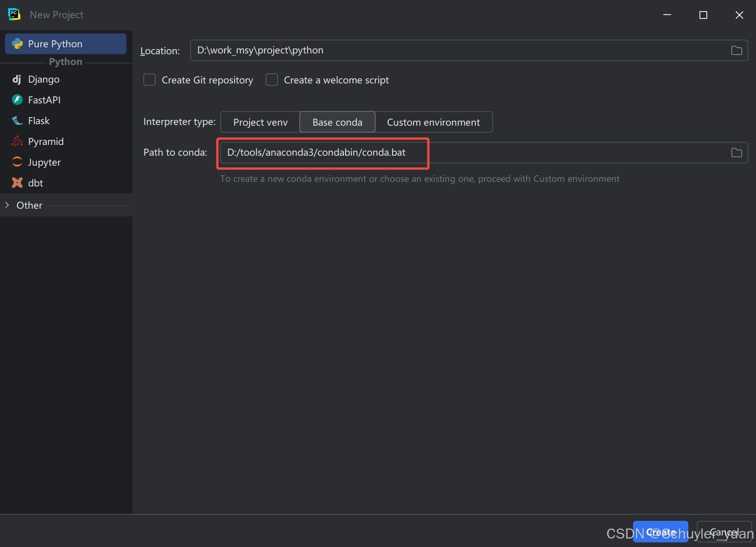
Task: Click the Flask icon in list
Action: [17, 121]
